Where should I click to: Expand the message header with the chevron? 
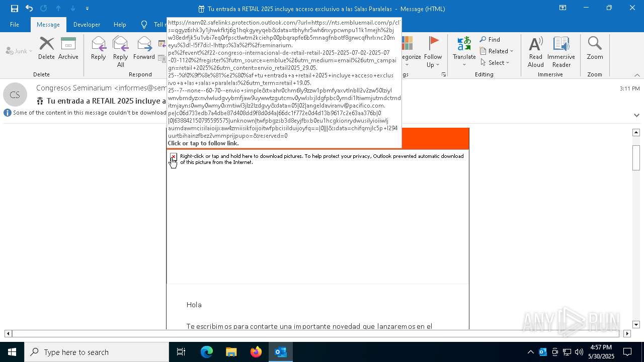(636, 115)
